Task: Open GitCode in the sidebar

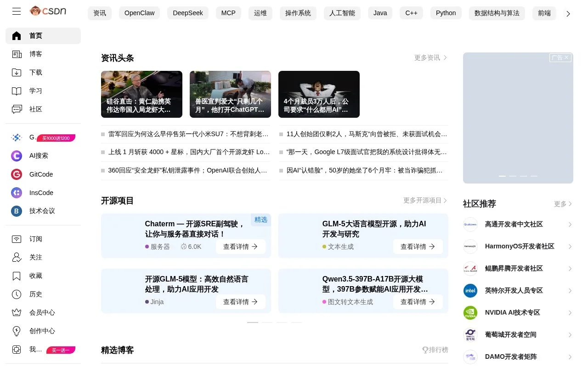Action: pyautogui.click(x=40, y=174)
